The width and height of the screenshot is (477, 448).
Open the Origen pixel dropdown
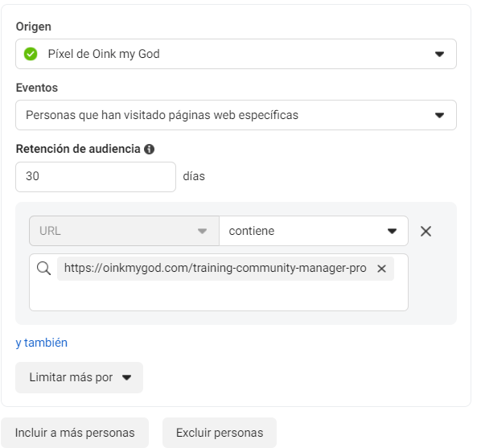236,54
